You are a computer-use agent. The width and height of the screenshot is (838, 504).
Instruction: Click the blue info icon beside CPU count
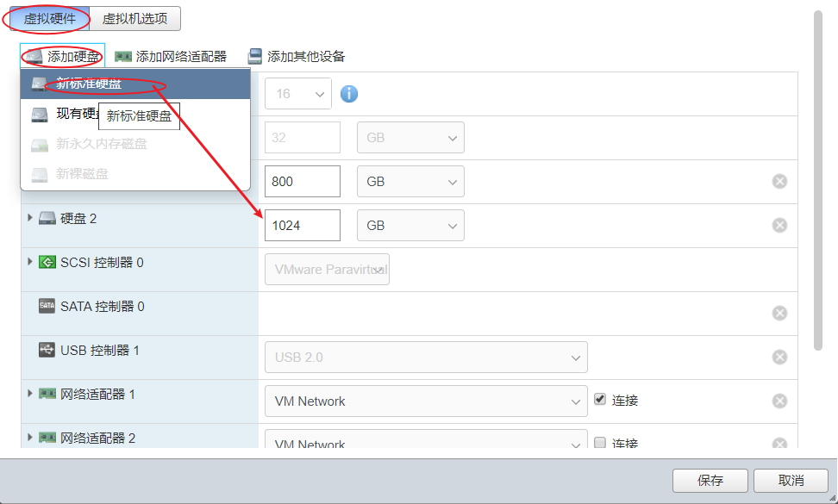coord(349,94)
